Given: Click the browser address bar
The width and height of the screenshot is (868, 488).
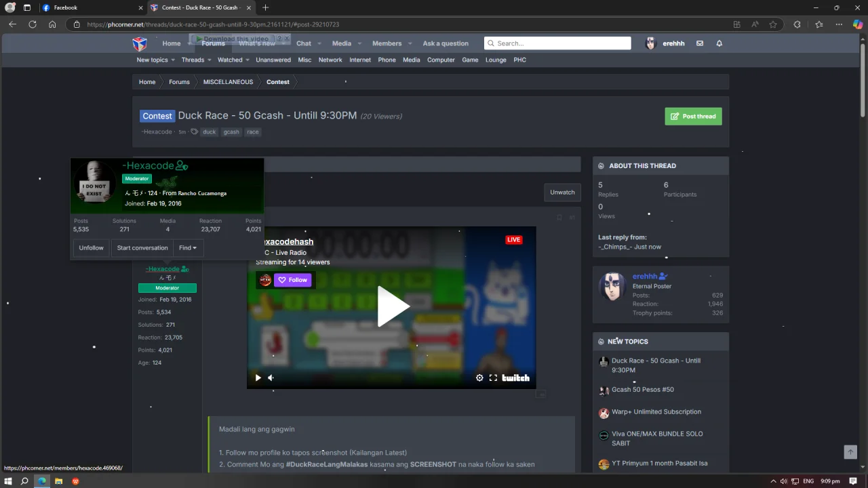Looking at the screenshot, I should pos(400,24).
